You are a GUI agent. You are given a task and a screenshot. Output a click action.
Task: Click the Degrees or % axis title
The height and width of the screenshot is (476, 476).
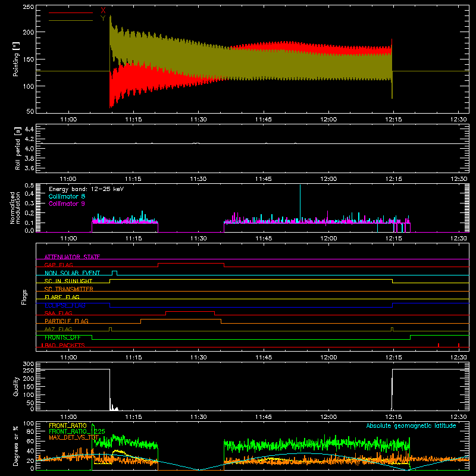(16, 446)
